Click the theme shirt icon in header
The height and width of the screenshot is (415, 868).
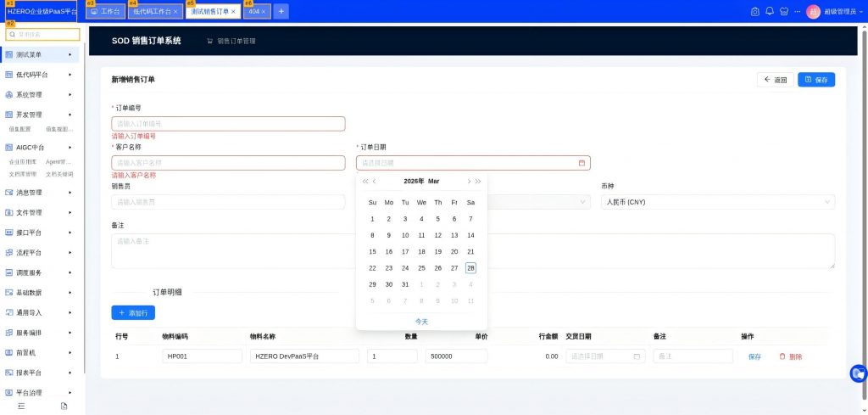(x=784, y=11)
